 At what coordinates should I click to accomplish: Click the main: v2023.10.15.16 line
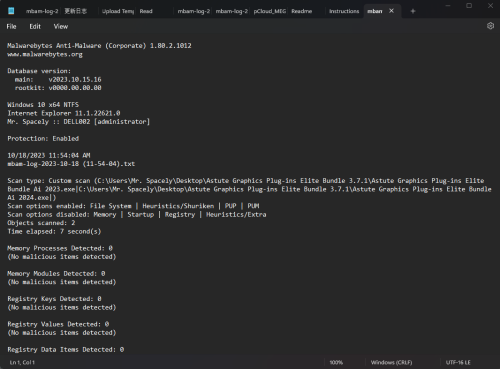[x=58, y=79]
